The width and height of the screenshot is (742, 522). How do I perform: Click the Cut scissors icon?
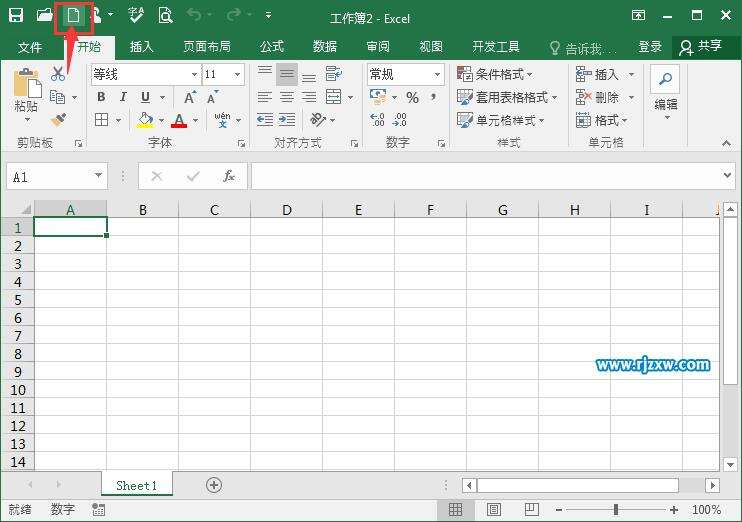click(58, 73)
